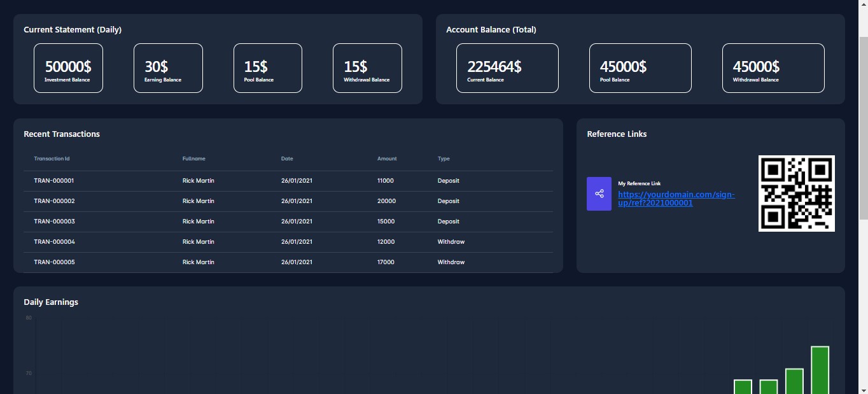Click the daily 15$ Pool Balance card
This screenshot has width=868, height=394.
click(267, 68)
